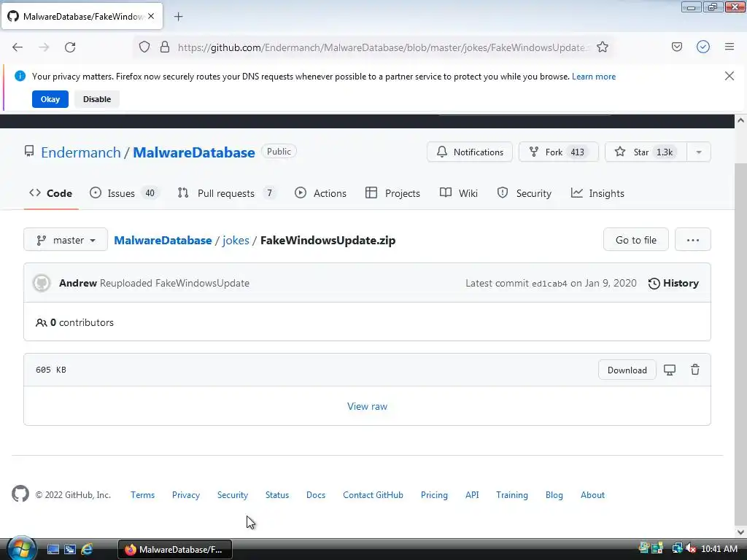Screen dimensions: 747x560
Task: Open the Reuploaded FakeWindowsUpdate commit message
Action: [174, 283]
